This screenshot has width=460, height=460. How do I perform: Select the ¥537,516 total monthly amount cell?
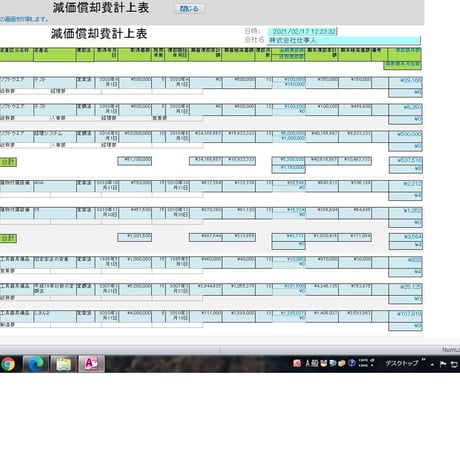[405, 161]
